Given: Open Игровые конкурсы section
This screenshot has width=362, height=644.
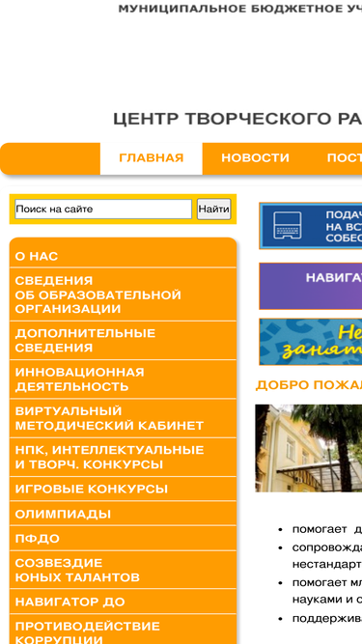Looking at the screenshot, I should click(x=124, y=490).
